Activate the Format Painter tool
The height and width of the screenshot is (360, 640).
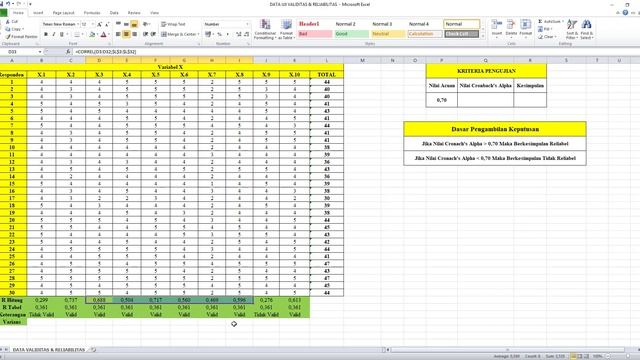21,37
